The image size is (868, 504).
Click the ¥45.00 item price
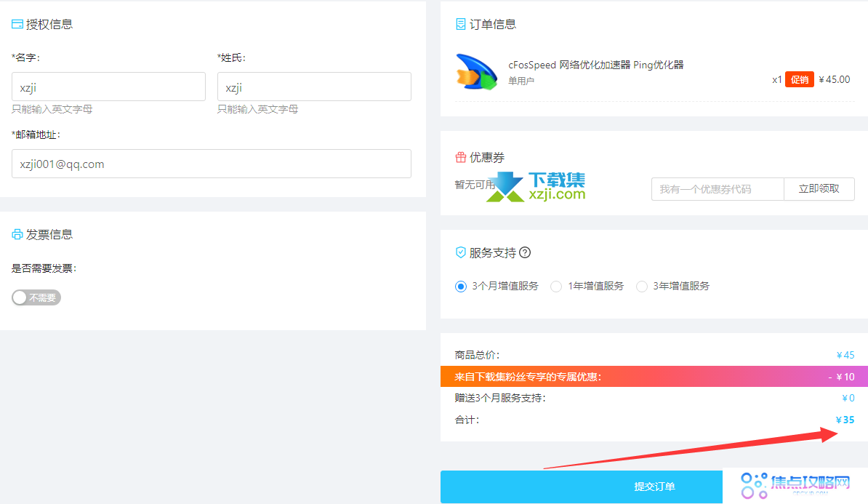[835, 80]
